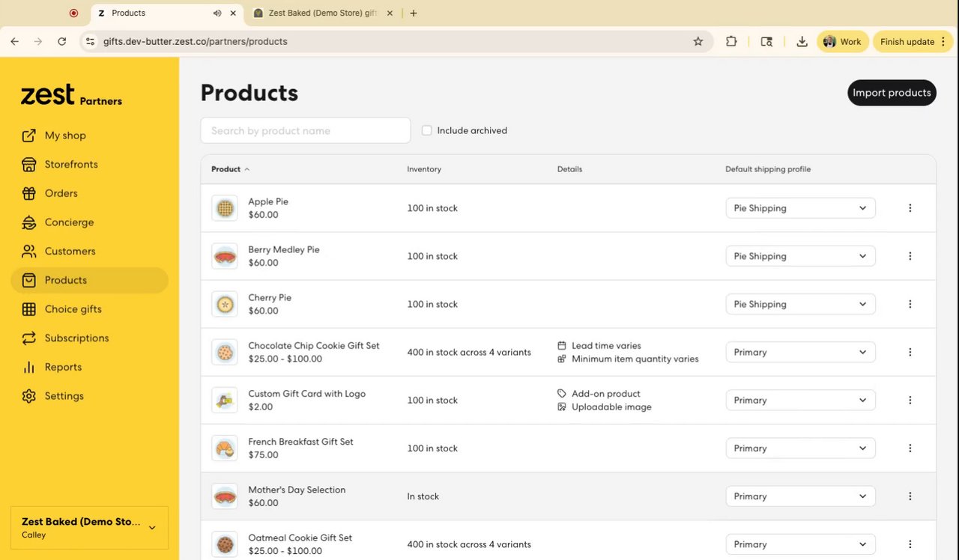Bookmark this page with the star icon
The width and height of the screenshot is (959, 560).
[x=698, y=42]
